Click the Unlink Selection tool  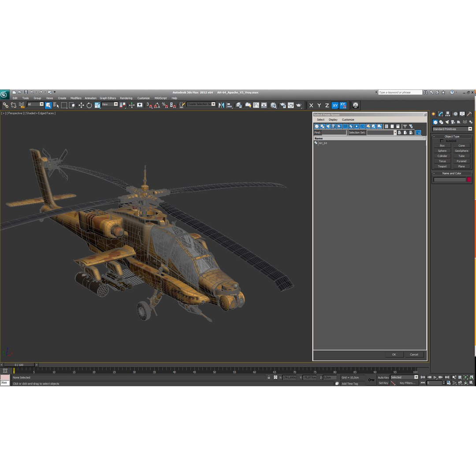[x=13, y=105]
